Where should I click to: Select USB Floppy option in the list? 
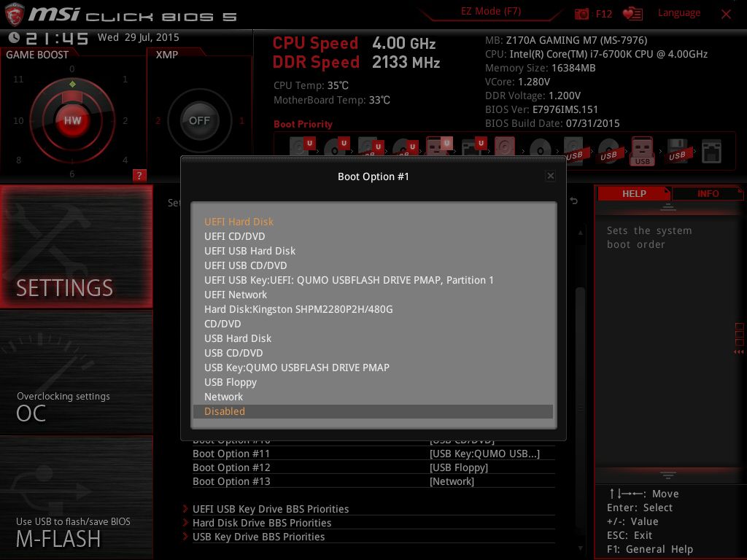[373, 382]
